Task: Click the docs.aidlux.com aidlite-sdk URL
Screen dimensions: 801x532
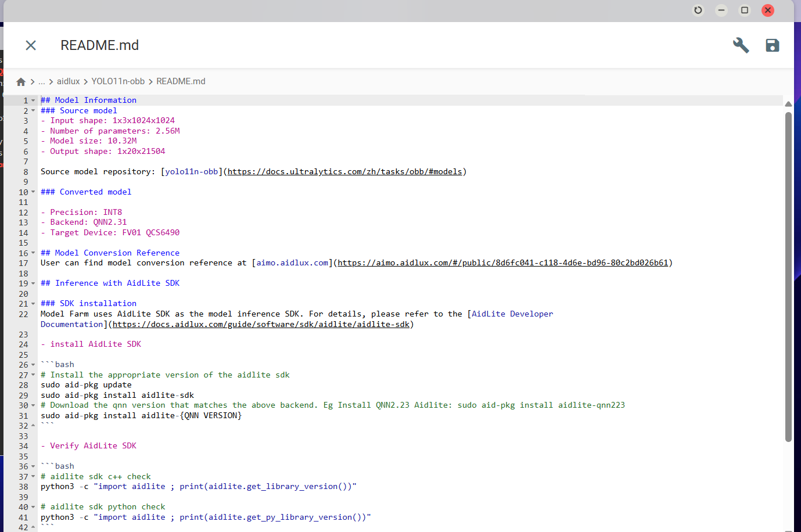Action: 261,325
